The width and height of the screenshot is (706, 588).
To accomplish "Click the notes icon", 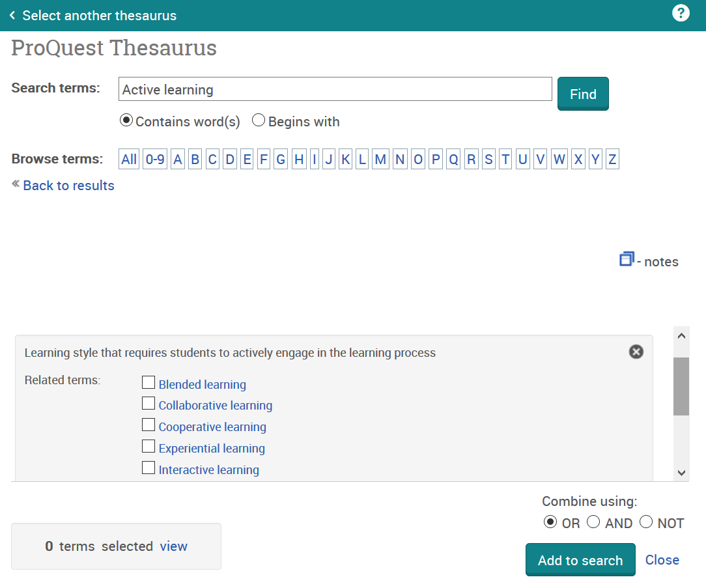I will [627, 259].
